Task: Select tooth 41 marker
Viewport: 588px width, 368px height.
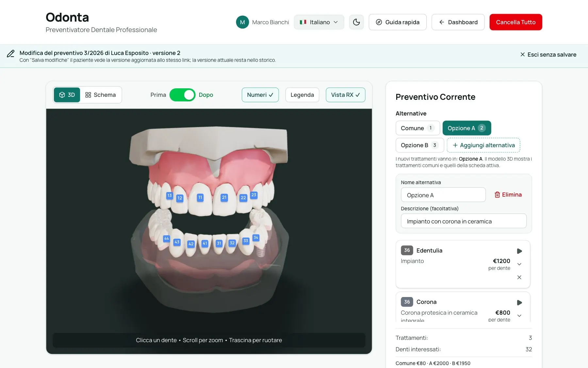Action: pyautogui.click(x=205, y=243)
